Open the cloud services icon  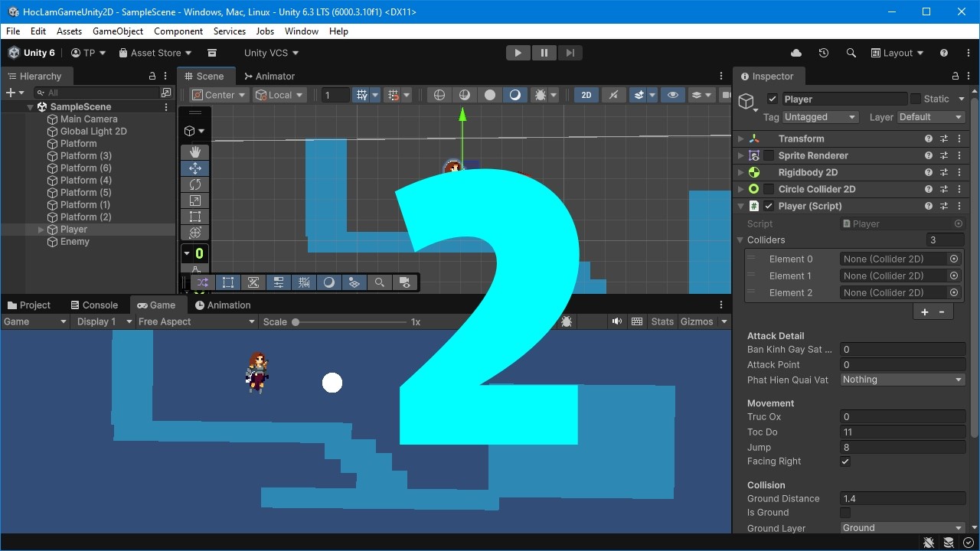[x=796, y=53]
